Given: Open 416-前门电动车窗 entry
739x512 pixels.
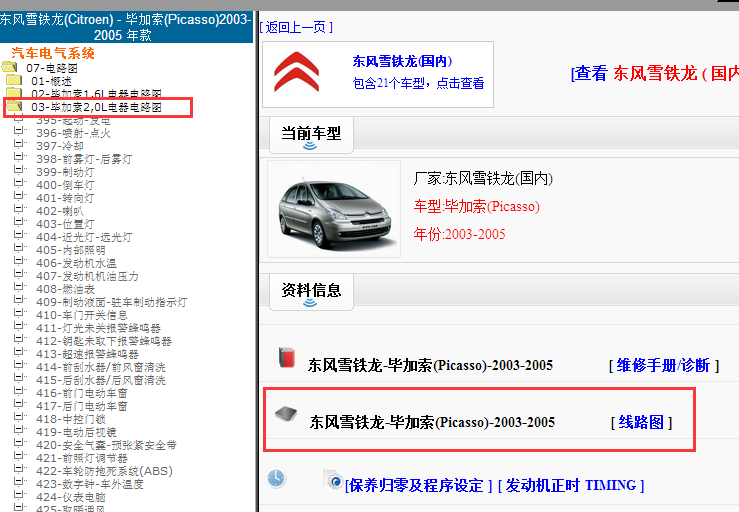Looking at the screenshot, I should tap(82, 393).
